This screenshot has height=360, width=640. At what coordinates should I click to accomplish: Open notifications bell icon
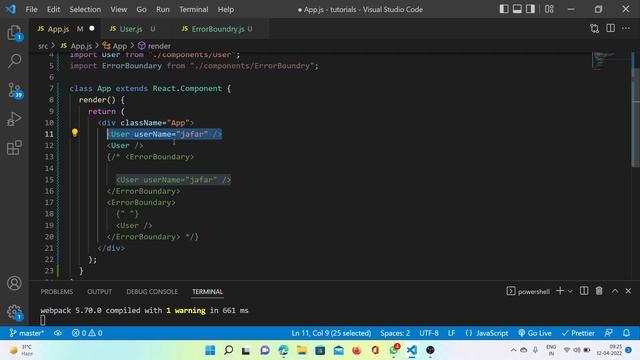[x=626, y=333]
